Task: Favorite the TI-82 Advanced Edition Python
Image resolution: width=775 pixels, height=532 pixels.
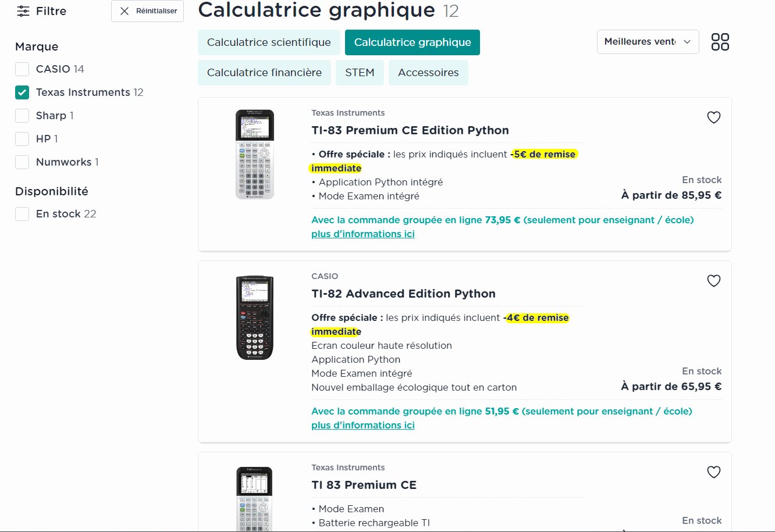Action: [714, 281]
